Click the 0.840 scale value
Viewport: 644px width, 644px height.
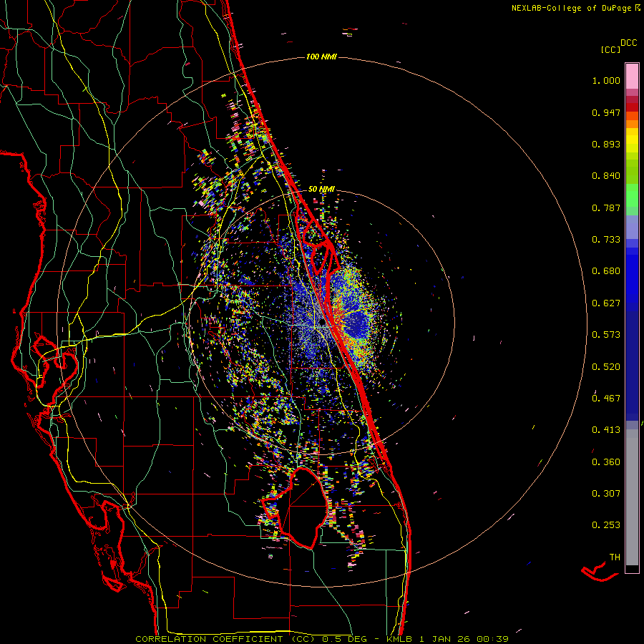[x=606, y=176]
